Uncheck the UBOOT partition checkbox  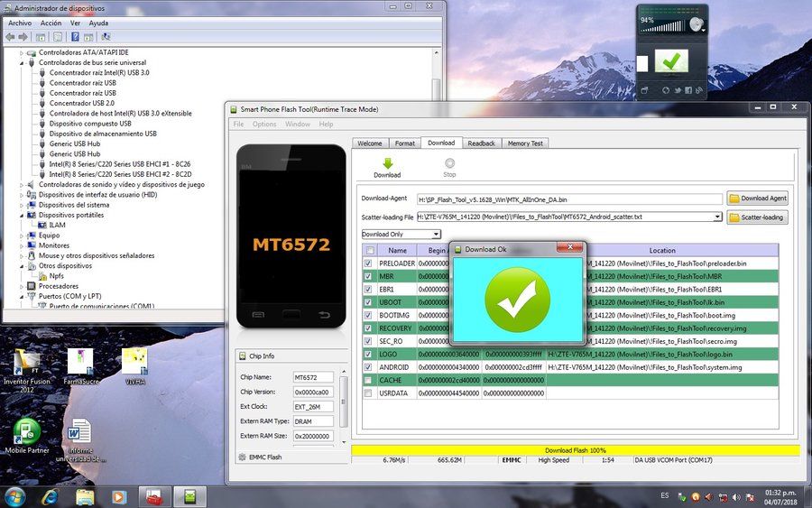[x=368, y=302]
